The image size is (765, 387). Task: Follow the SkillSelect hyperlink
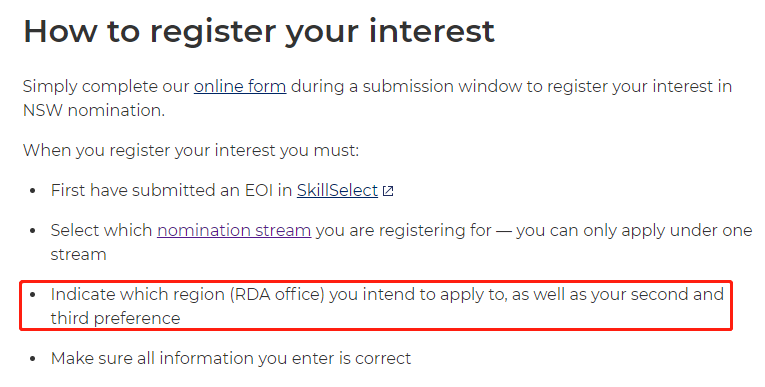[338, 190]
